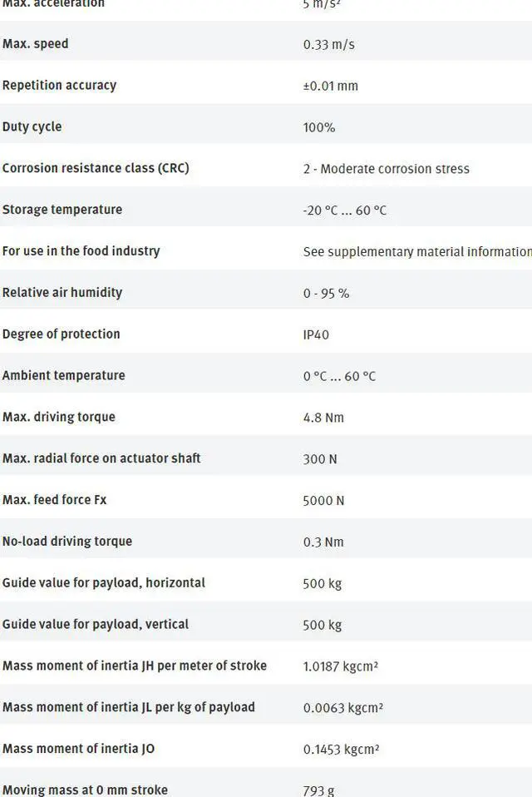Click Corrosion resistance class (CRC) label

click(x=96, y=168)
